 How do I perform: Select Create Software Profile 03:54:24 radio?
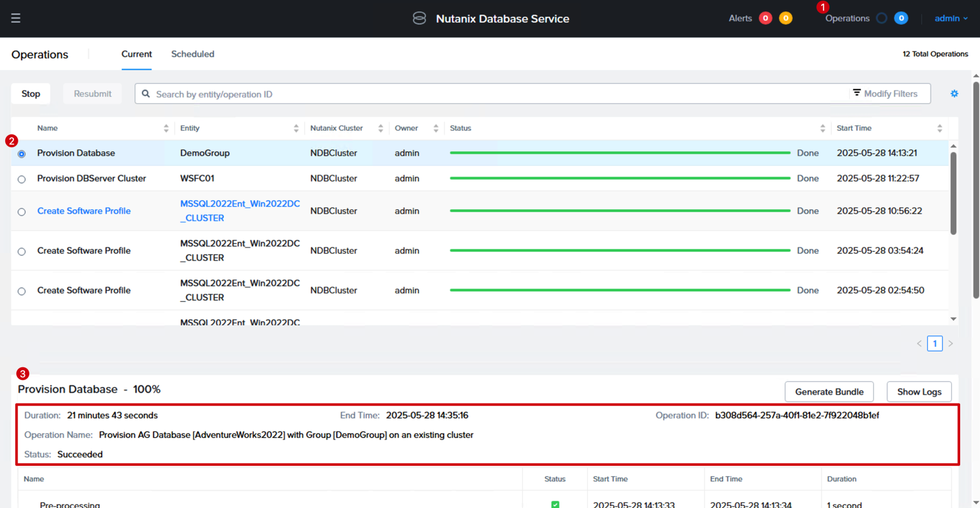tap(22, 252)
